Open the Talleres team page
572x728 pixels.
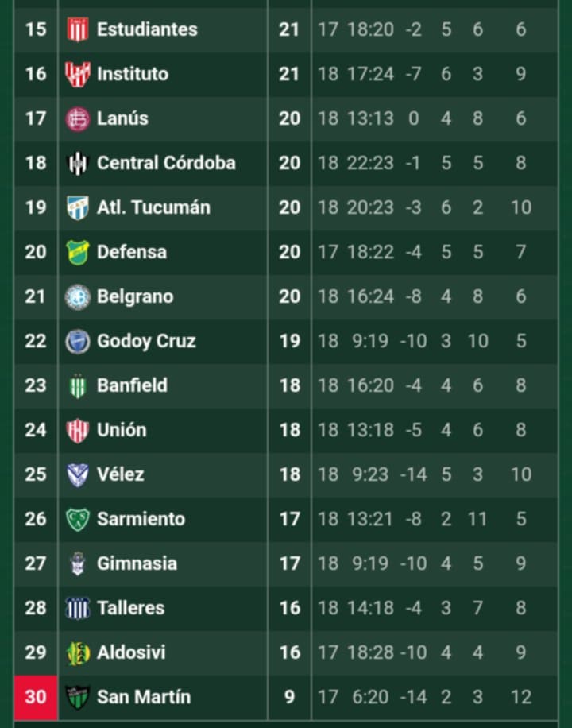[130, 608]
